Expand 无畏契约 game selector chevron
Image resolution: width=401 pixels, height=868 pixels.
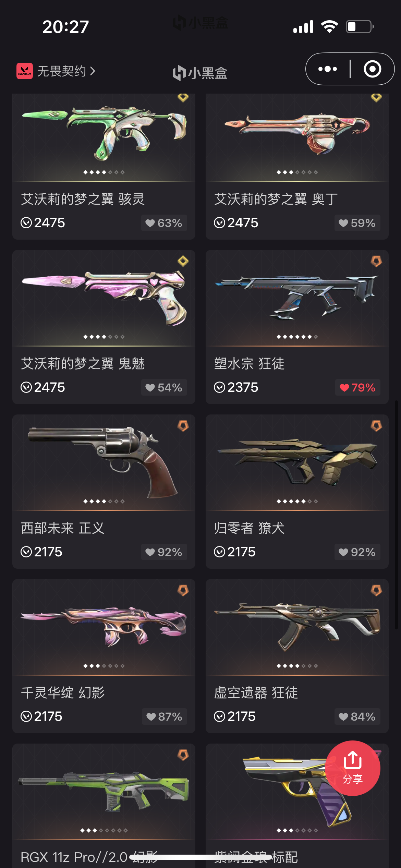[x=92, y=71]
